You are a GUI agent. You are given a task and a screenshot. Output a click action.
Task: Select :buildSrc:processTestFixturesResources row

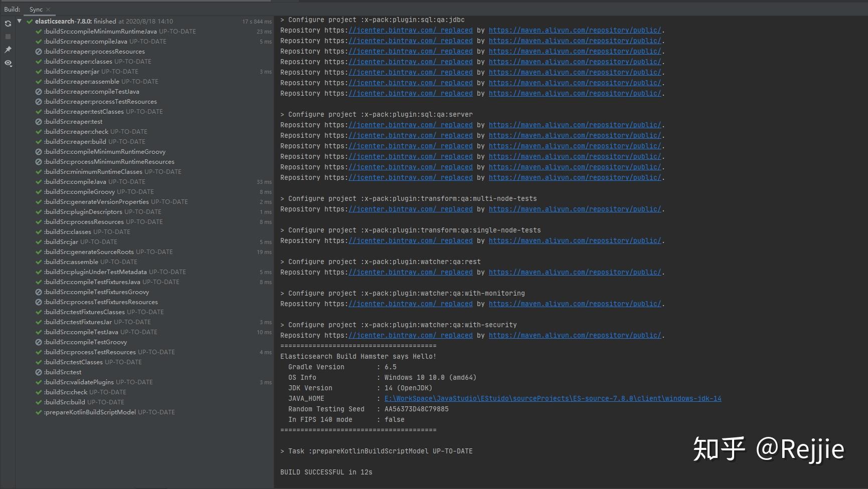click(144, 302)
